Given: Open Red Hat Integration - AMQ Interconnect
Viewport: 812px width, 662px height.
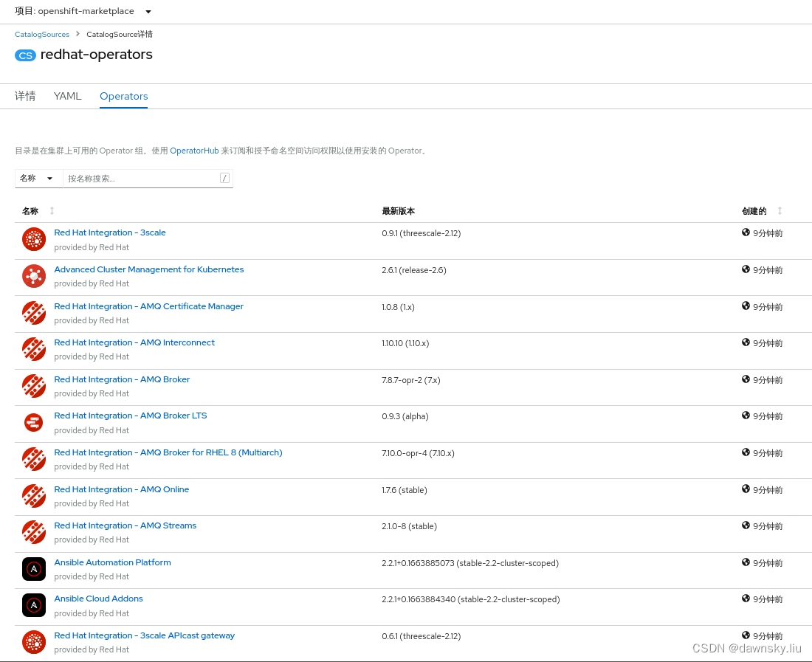Looking at the screenshot, I should [134, 342].
